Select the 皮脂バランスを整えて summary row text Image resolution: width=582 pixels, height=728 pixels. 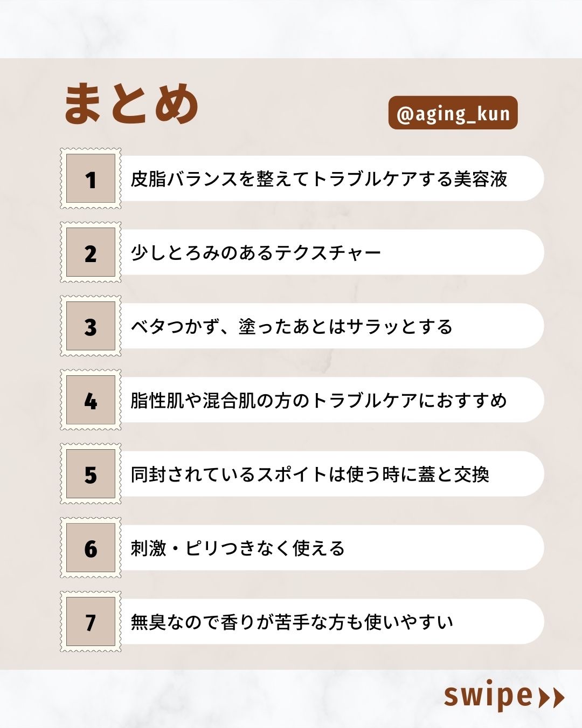tap(318, 179)
